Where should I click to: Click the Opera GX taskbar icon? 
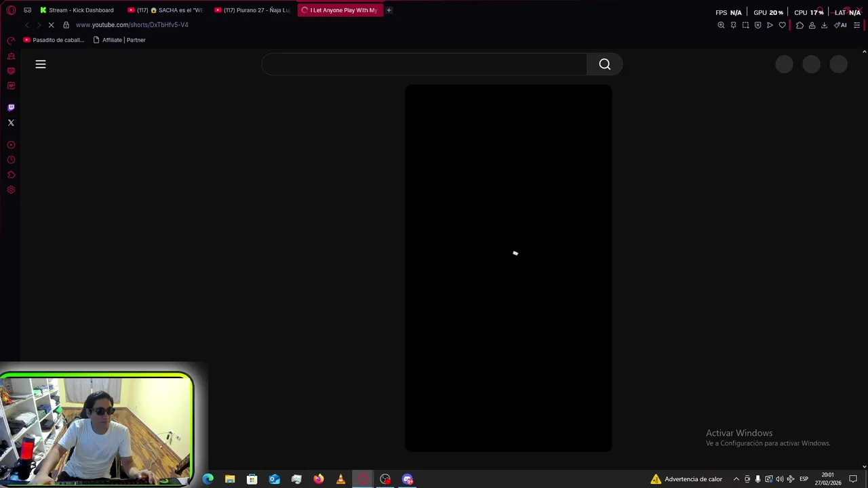363,479
